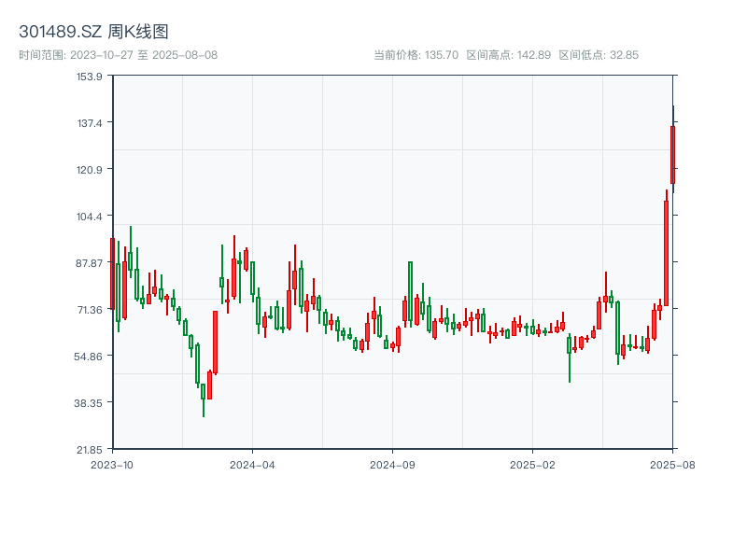
Task: Click y-axis label 71.36
Action: [90, 310]
